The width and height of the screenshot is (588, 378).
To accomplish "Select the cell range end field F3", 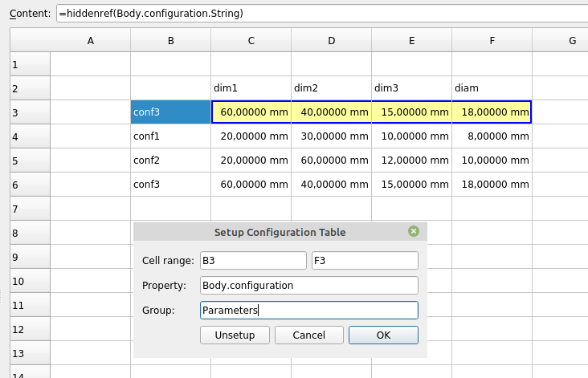I will (x=364, y=261).
